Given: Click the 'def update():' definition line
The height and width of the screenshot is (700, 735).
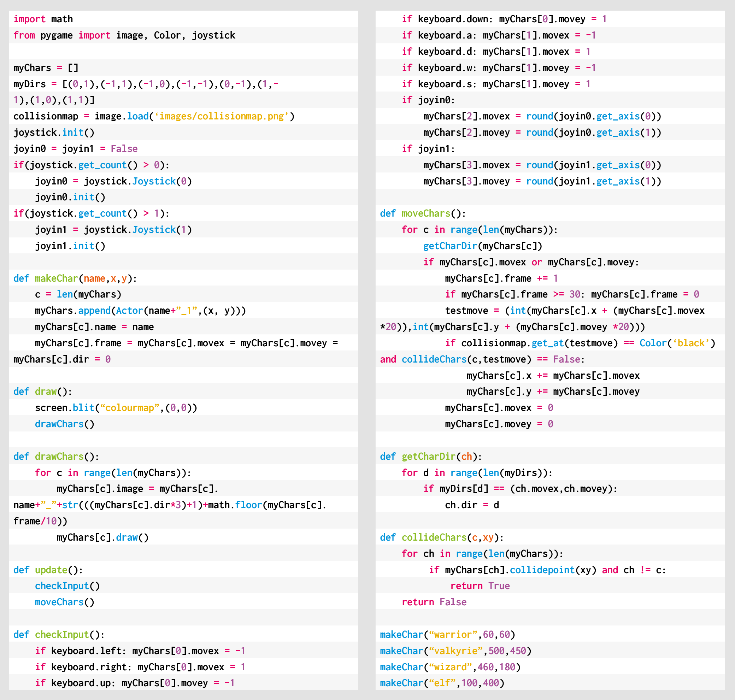Looking at the screenshot, I should [x=48, y=570].
